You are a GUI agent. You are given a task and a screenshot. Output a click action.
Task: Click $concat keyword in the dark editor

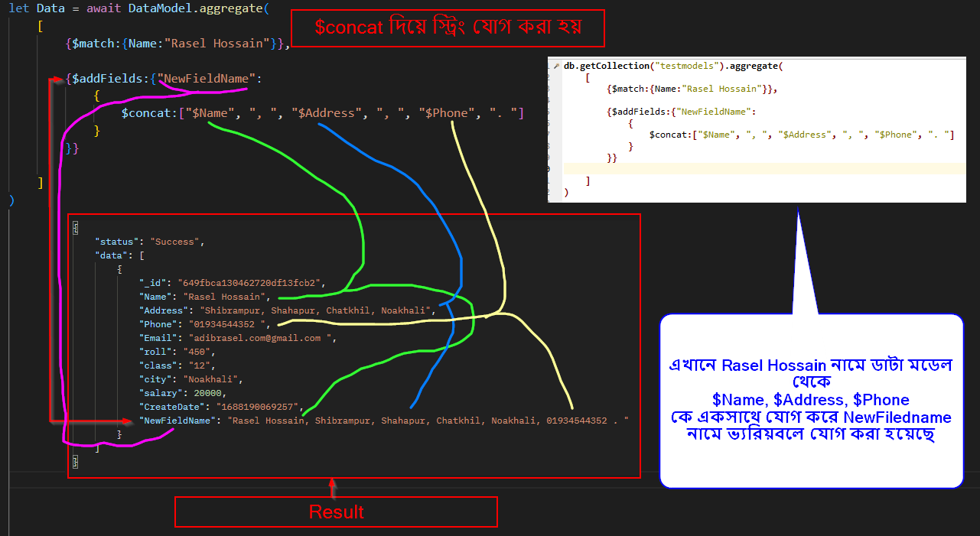[x=146, y=113]
